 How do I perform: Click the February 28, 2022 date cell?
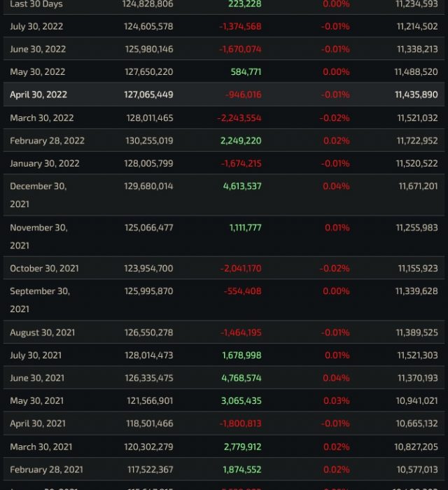47,141
